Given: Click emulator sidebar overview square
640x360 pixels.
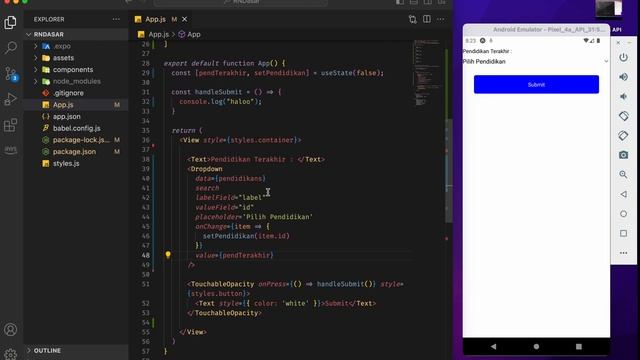Looking at the screenshot, I should tap(623, 233).
